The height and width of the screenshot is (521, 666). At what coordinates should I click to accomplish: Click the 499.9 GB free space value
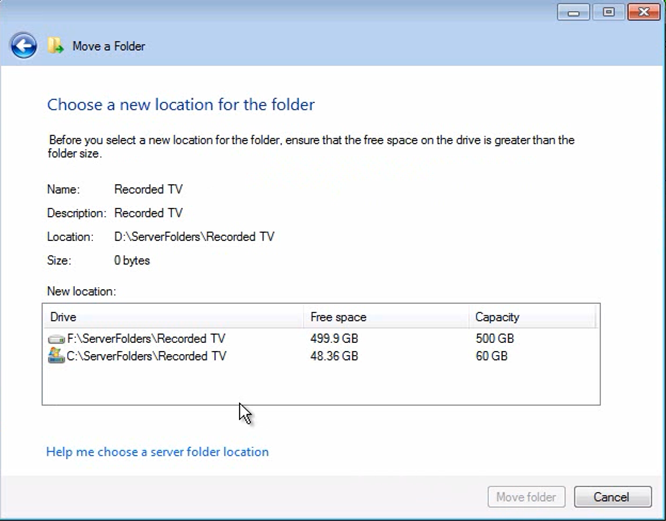[x=334, y=339]
